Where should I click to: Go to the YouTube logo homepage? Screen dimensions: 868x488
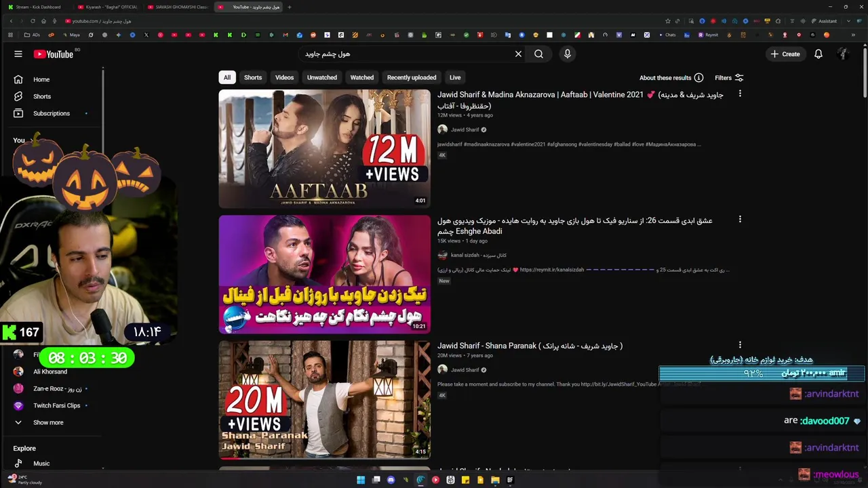53,54
